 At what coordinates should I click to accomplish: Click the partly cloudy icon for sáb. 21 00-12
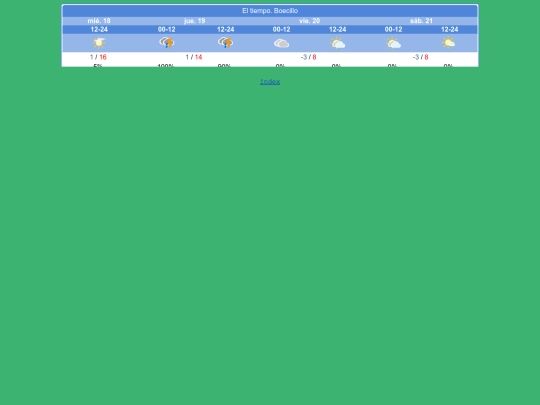(x=393, y=43)
